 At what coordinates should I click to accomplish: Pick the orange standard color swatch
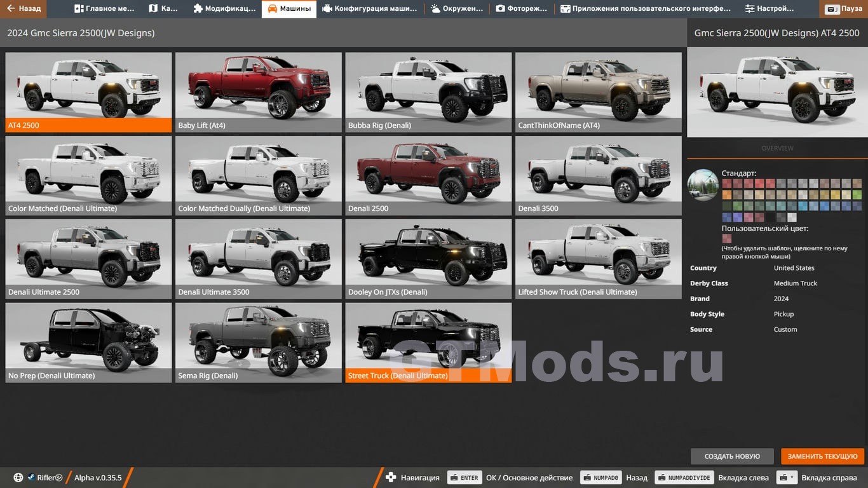pyautogui.click(x=727, y=195)
